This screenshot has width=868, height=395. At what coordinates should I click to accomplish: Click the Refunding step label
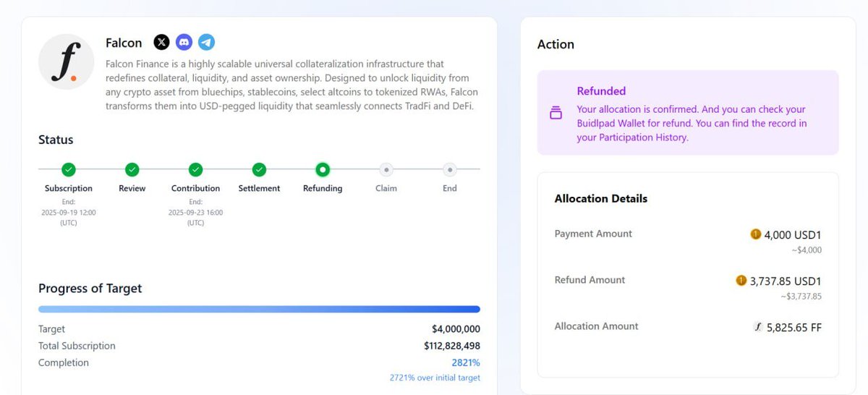[x=323, y=188]
